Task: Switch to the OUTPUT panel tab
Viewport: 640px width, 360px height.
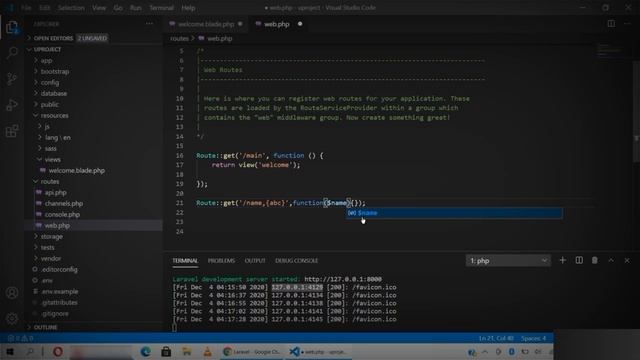Action: click(255, 260)
